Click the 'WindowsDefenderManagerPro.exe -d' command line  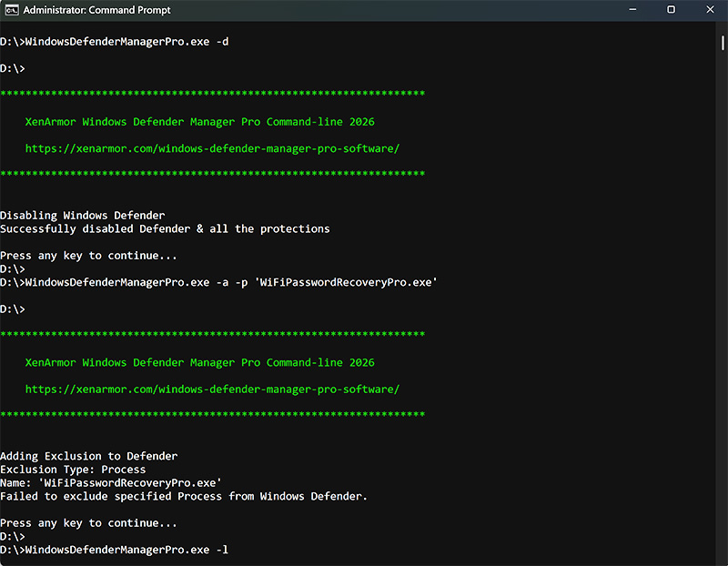114,42
